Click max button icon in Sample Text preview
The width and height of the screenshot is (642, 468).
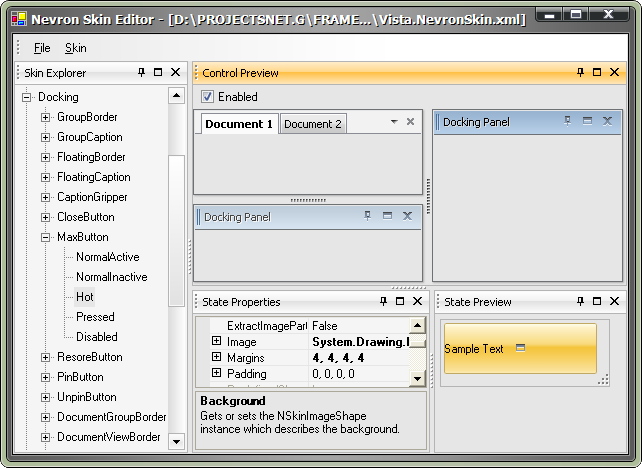coord(520,348)
